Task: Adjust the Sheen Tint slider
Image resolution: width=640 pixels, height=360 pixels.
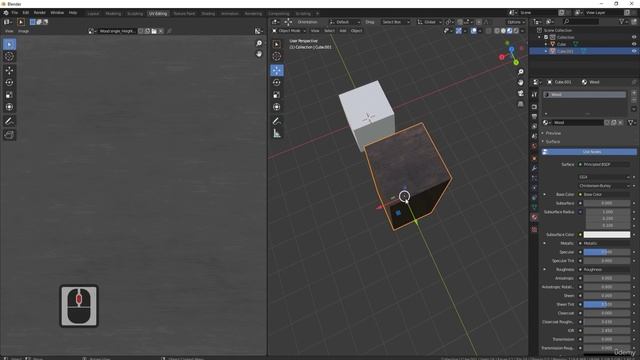Action: coord(607,304)
